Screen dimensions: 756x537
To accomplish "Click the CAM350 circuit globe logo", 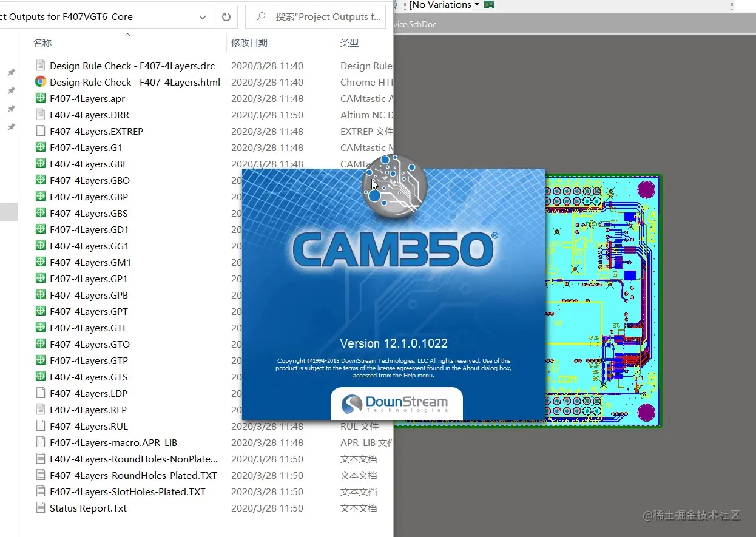I will pos(394,186).
